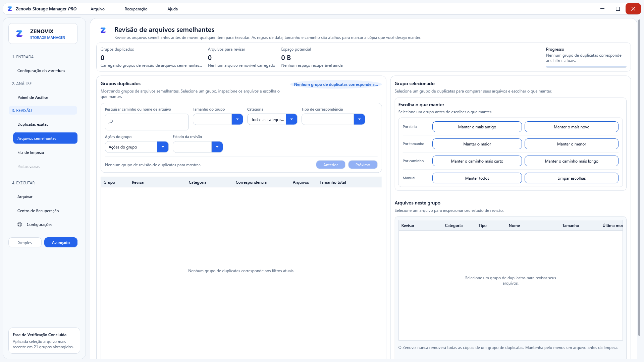644x362 pixels.
Task: Click the settings gear icon near Configurações
Action: [x=20, y=225]
